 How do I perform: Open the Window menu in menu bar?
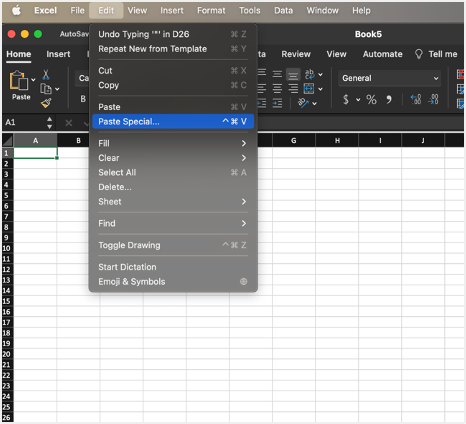tap(322, 11)
